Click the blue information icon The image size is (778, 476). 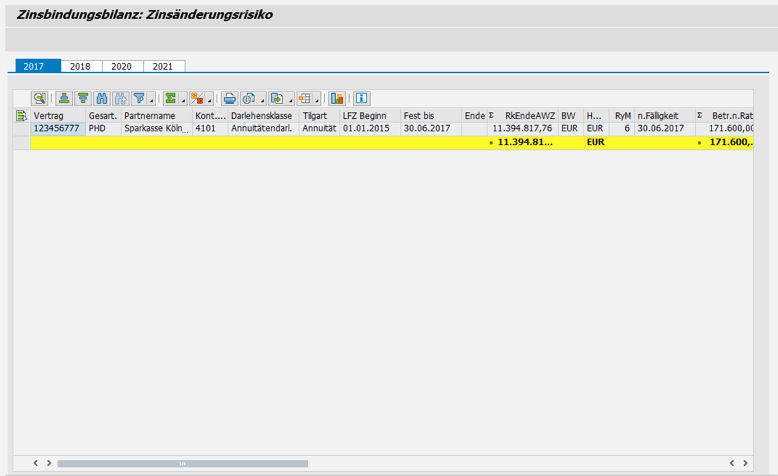click(x=361, y=98)
